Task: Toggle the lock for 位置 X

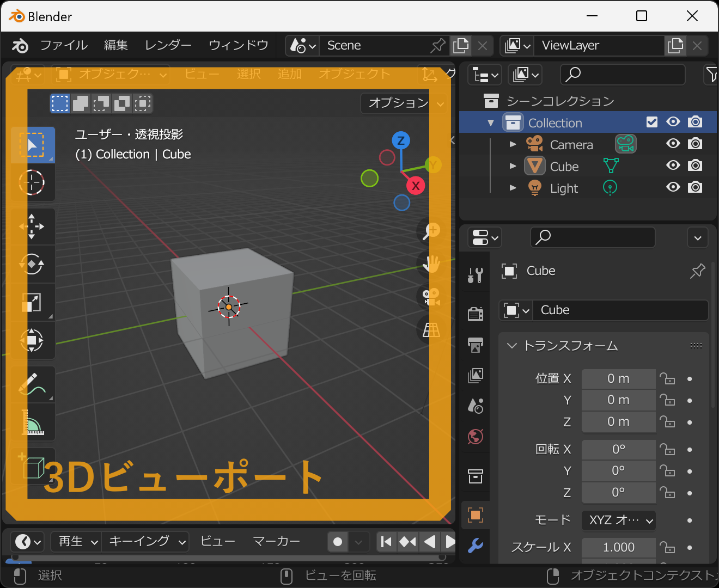Action: (667, 378)
